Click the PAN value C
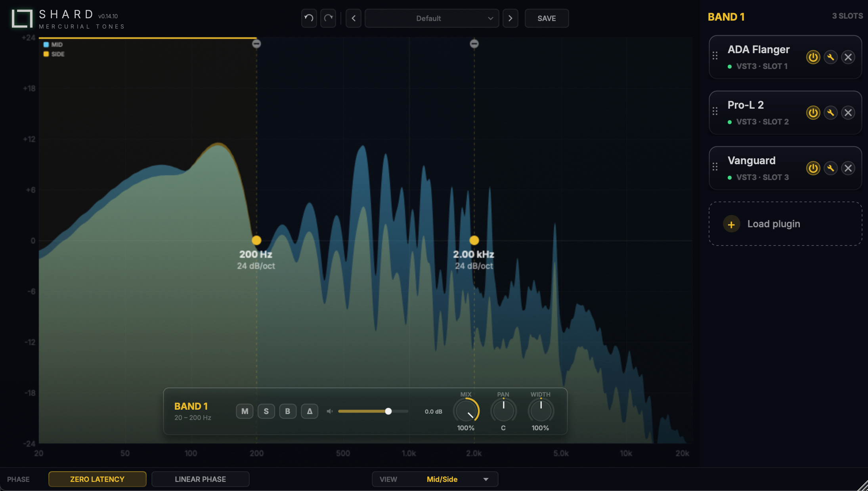The image size is (868, 491). [503, 428]
